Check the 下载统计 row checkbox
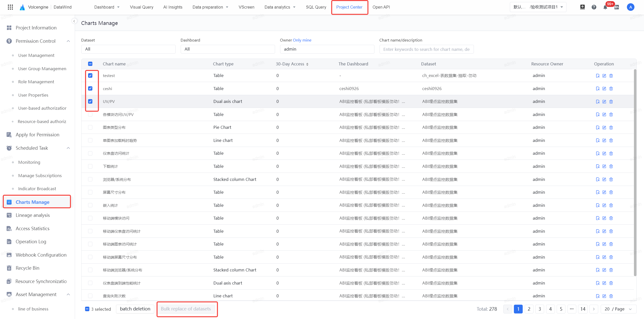The height and width of the screenshot is (319, 644). coord(90,166)
